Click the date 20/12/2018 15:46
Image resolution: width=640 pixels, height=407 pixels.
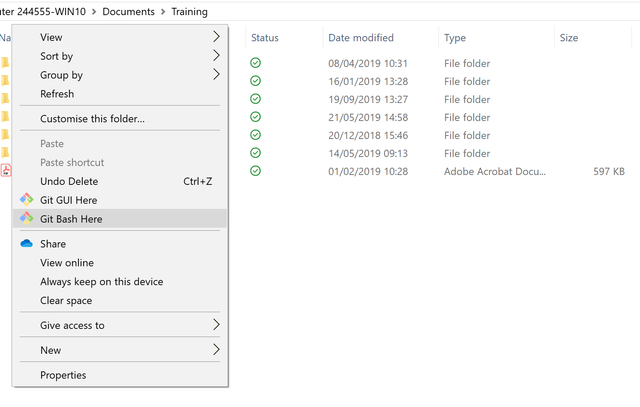point(368,135)
